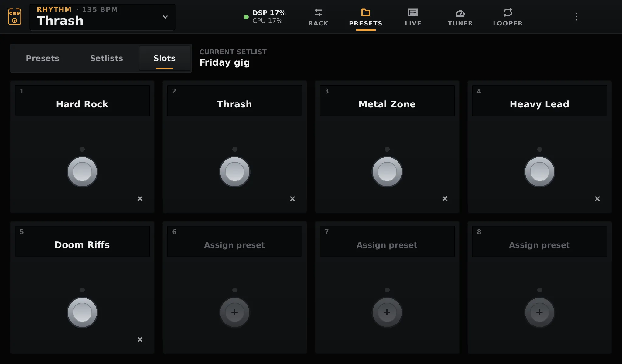Open the Looper
This screenshot has height=364, width=622.
[x=508, y=17]
